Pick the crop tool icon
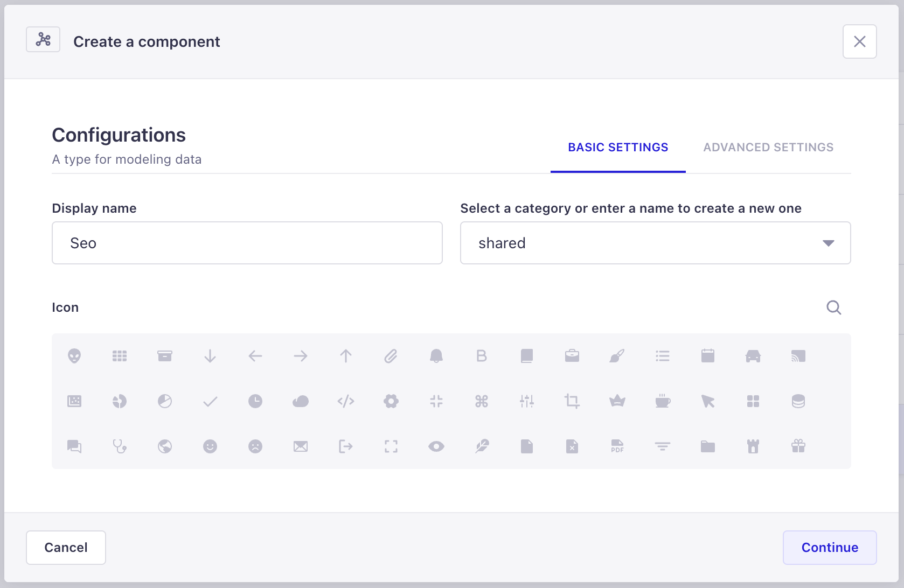 (x=572, y=401)
